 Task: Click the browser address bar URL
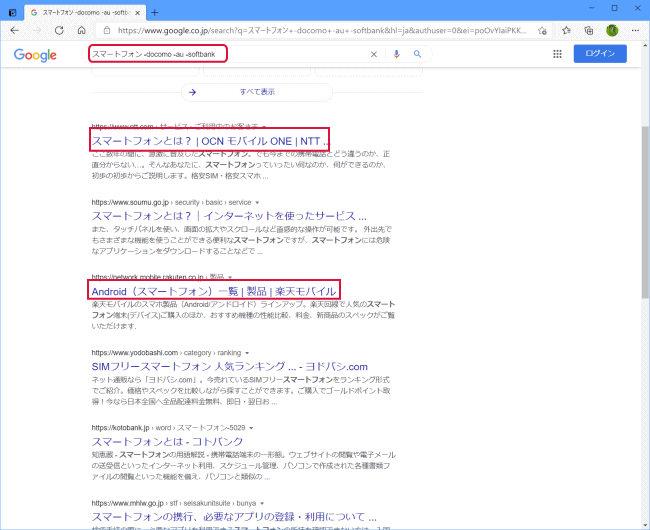(x=322, y=30)
